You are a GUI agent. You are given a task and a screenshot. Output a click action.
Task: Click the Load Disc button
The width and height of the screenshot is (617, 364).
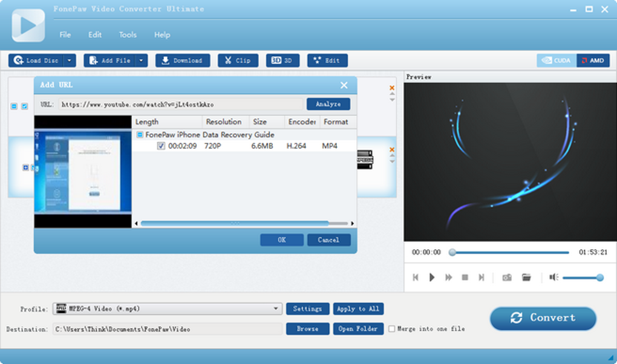pyautogui.click(x=36, y=60)
